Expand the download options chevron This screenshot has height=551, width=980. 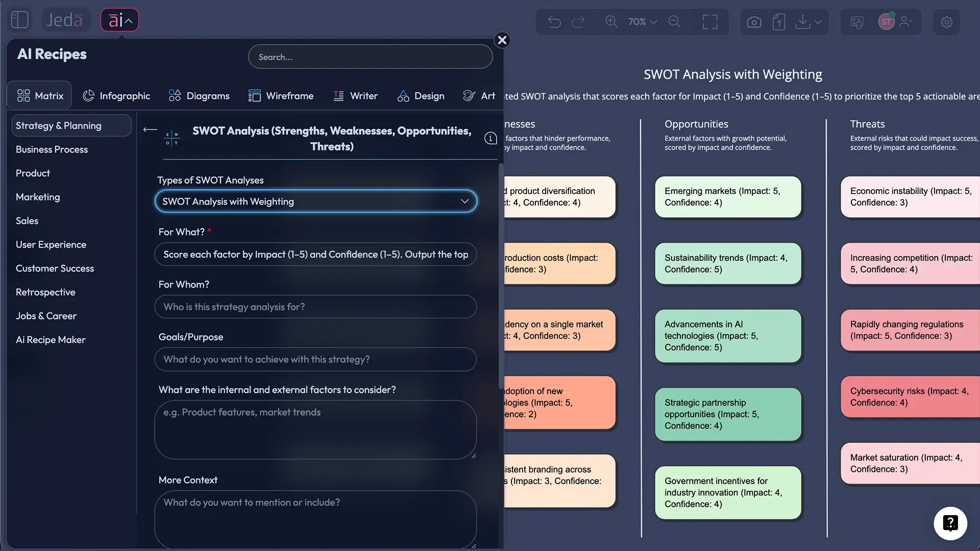818,22
